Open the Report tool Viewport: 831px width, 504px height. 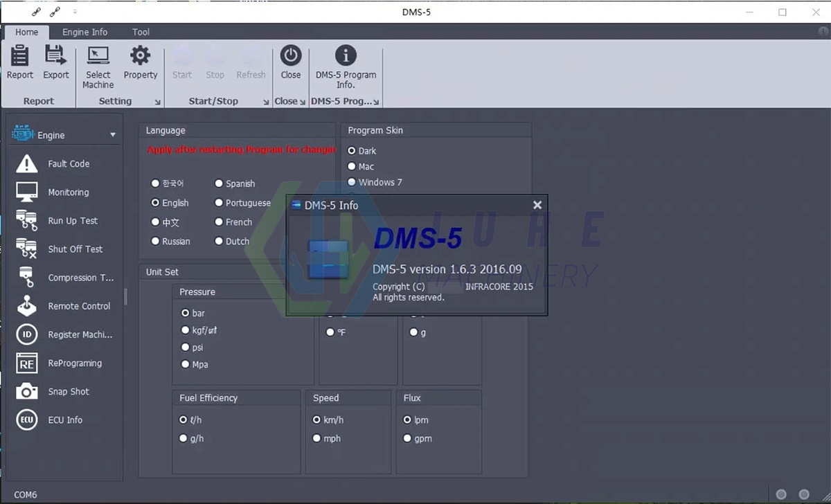coord(19,62)
